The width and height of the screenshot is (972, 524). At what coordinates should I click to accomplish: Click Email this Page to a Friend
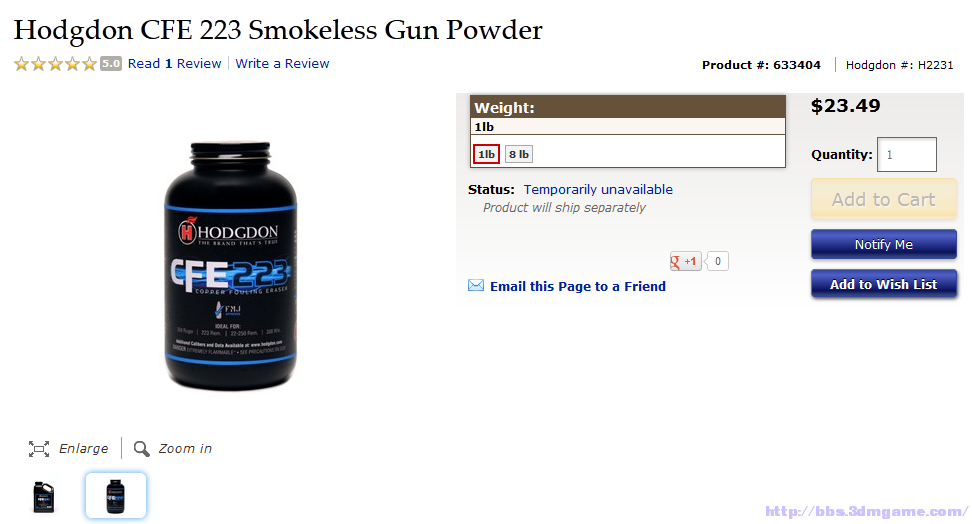(x=578, y=286)
